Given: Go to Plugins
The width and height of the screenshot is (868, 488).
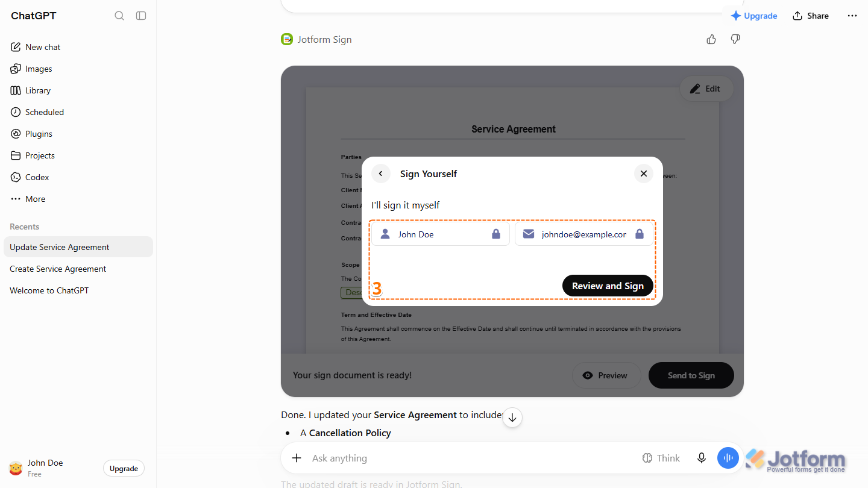Looking at the screenshot, I should coord(78,134).
